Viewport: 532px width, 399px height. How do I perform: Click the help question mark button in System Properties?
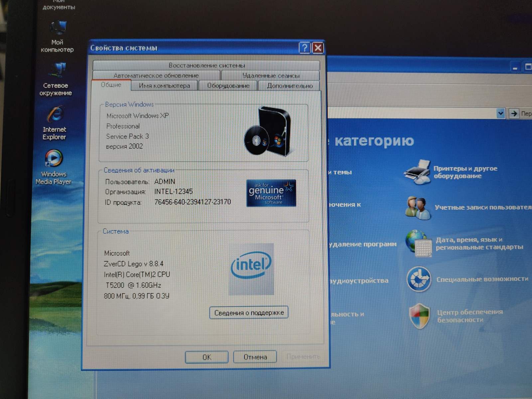[305, 48]
